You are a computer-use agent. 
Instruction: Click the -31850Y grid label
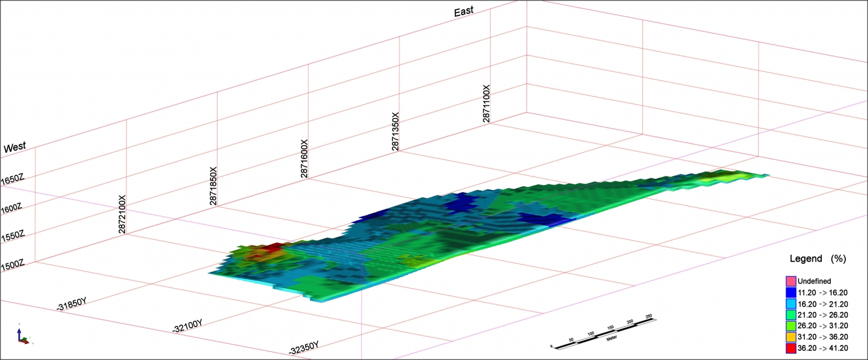[72, 304]
